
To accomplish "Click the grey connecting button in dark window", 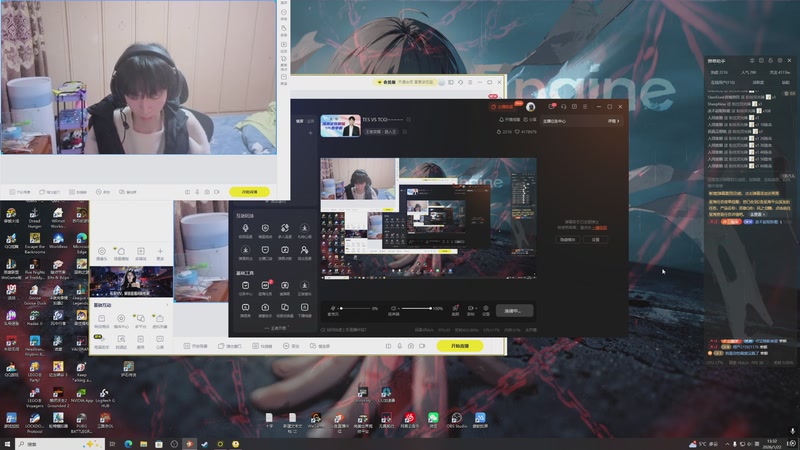I will [x=515, y=310].
